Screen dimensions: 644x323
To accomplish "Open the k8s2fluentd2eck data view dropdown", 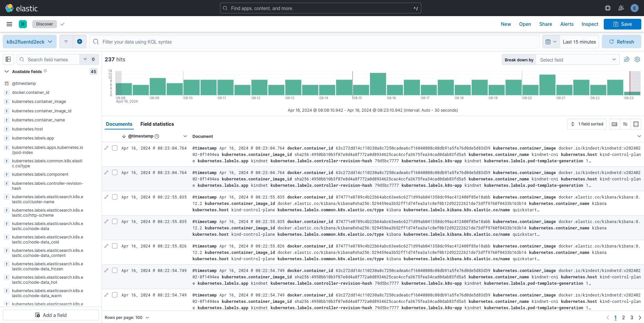I will pyautogui.click(x=30, y=42).
